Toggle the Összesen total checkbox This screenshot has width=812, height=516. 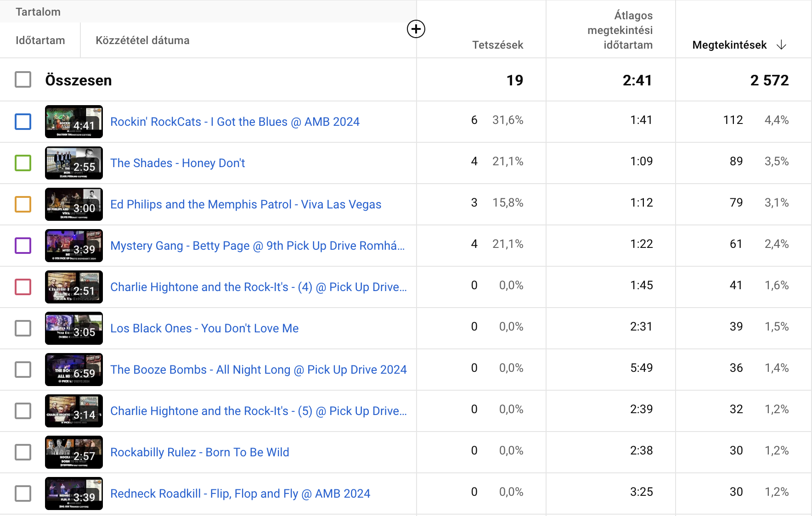(x=23, y=80)
